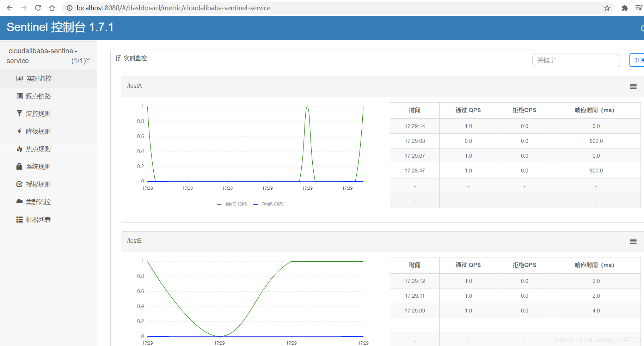Focus the 关键字 search field
The image size is (644, 346).
pos(576,60)
